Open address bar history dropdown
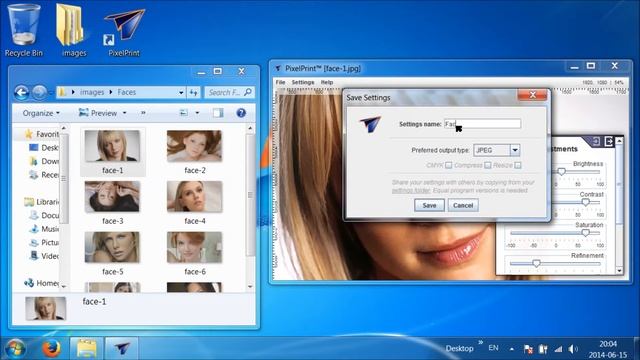The height and width of the screenshot is (360, 640). tap(181, 93)
